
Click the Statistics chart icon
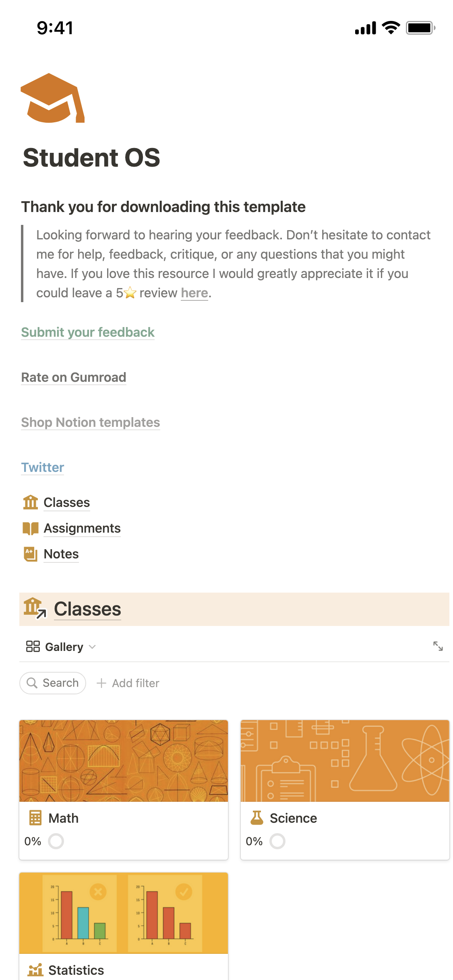35,970
